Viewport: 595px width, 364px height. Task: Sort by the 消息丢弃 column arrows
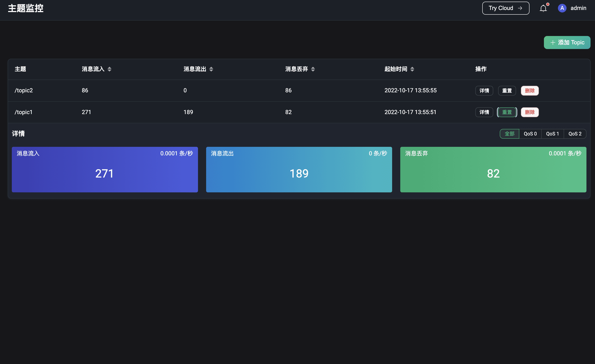click(x=313, y=69)
